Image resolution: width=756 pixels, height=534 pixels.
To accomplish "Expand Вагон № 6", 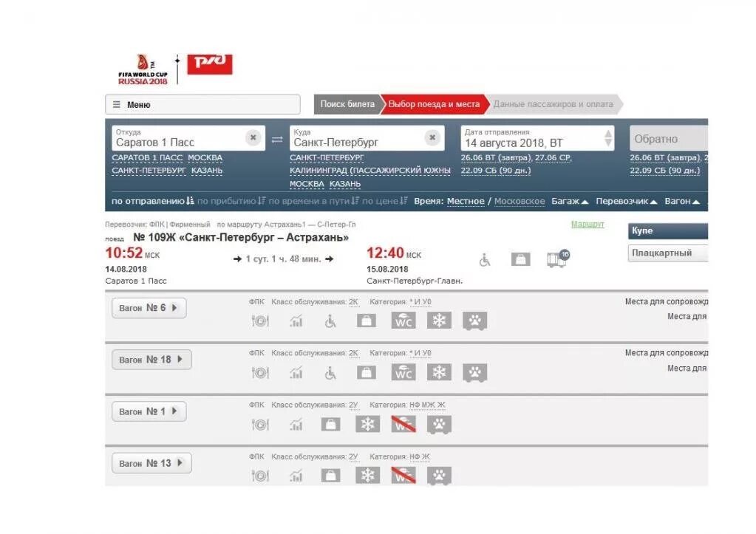I will point(149,308).
